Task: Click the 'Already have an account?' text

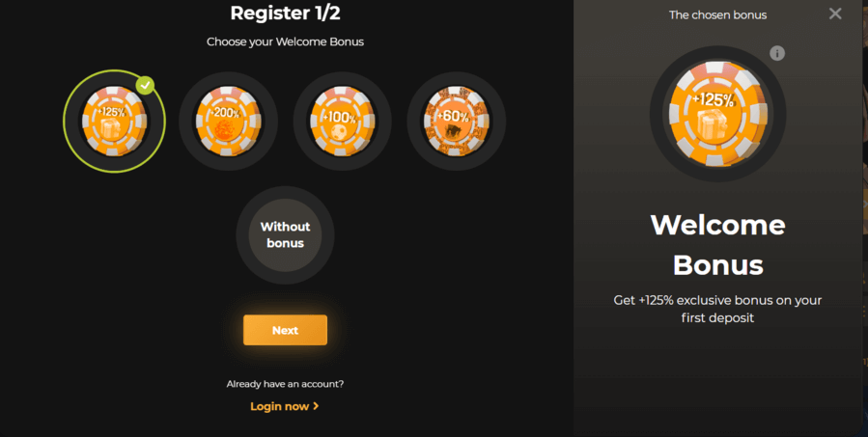Action: (x=285, y=384)
